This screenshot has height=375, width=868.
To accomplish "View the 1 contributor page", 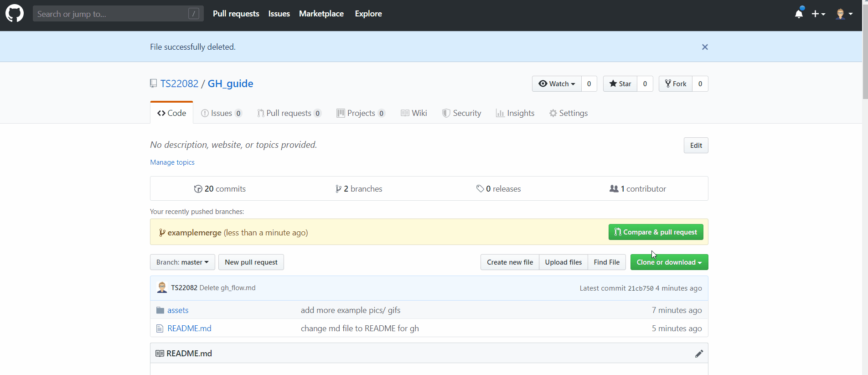I will [638, 188].
